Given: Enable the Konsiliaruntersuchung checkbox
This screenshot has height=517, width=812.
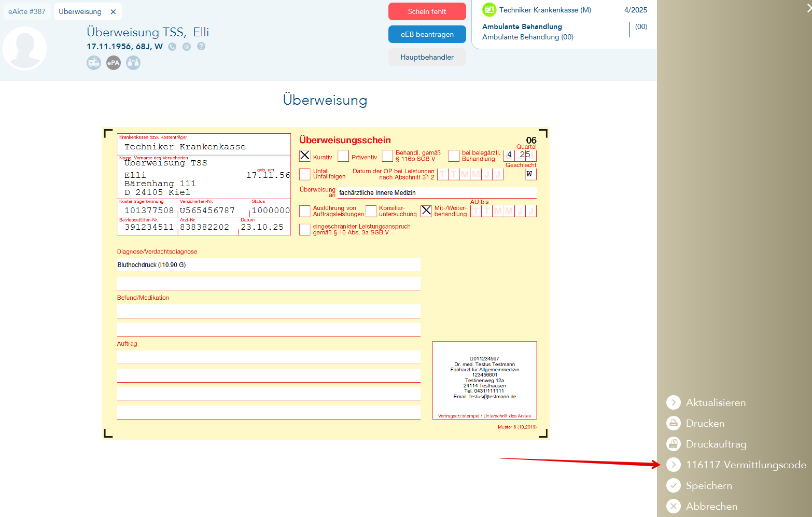Looking at the screenshot, I should point(371,211).
